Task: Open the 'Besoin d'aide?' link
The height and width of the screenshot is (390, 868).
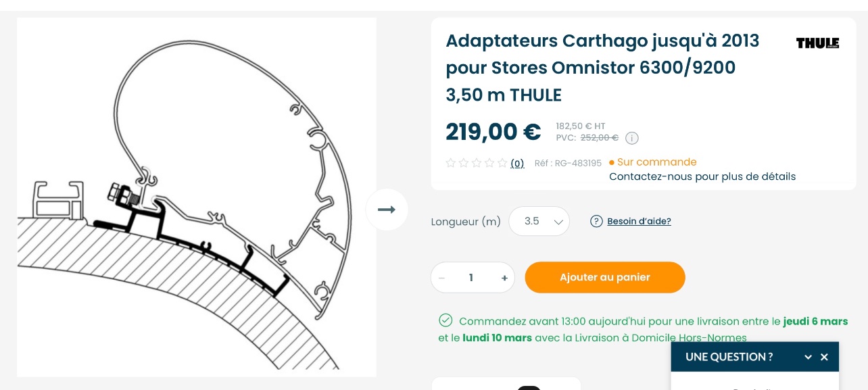Action: tap(639, 221)
